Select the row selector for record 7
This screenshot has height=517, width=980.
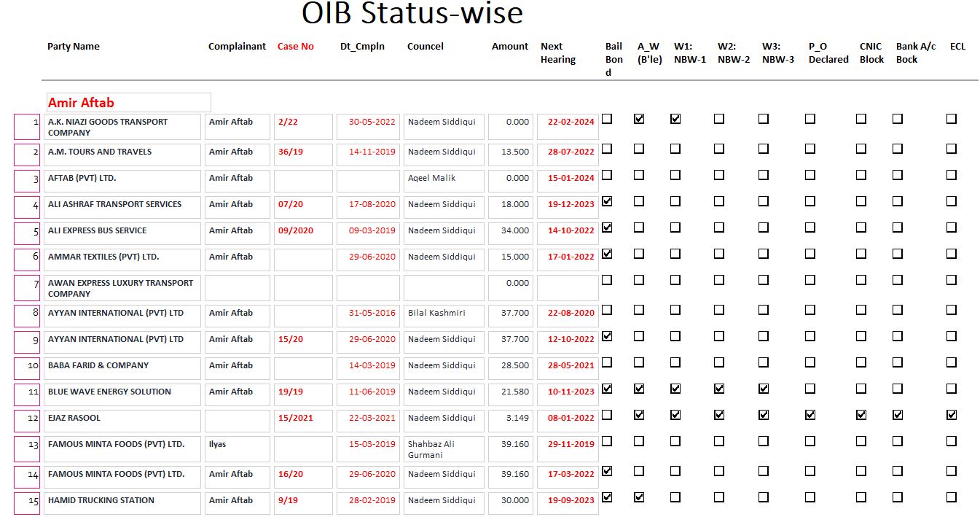pyautogui.click(x=26, y=287)
